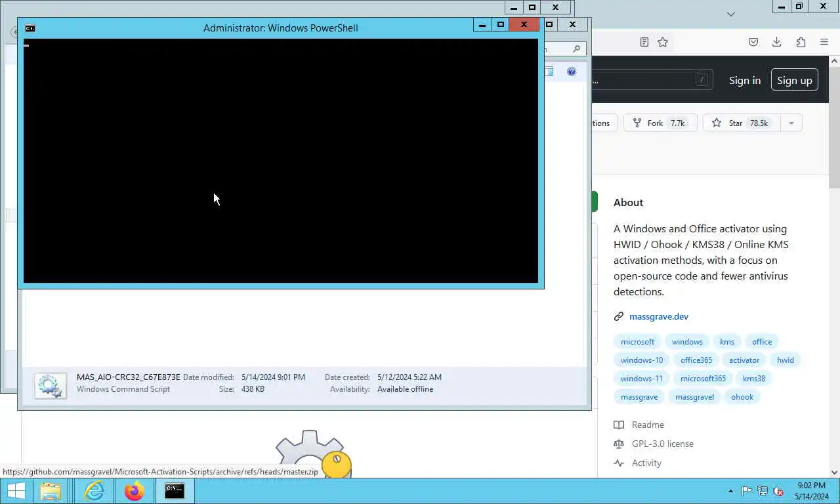The image size is (840, 504).
Task: Fork the repository with the Fork button
Action: 660,123
